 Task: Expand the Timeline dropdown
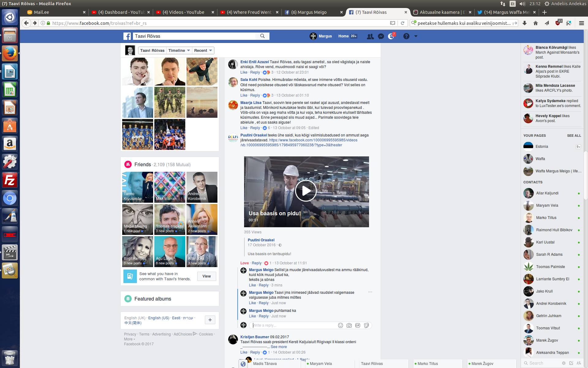click(179, 51)
